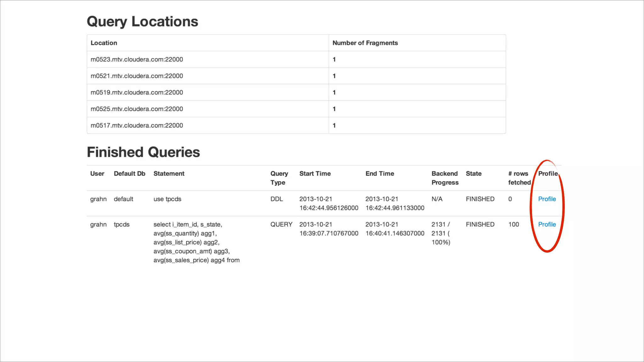Click the select i_item_id statement text

click(x=196, y=242)
